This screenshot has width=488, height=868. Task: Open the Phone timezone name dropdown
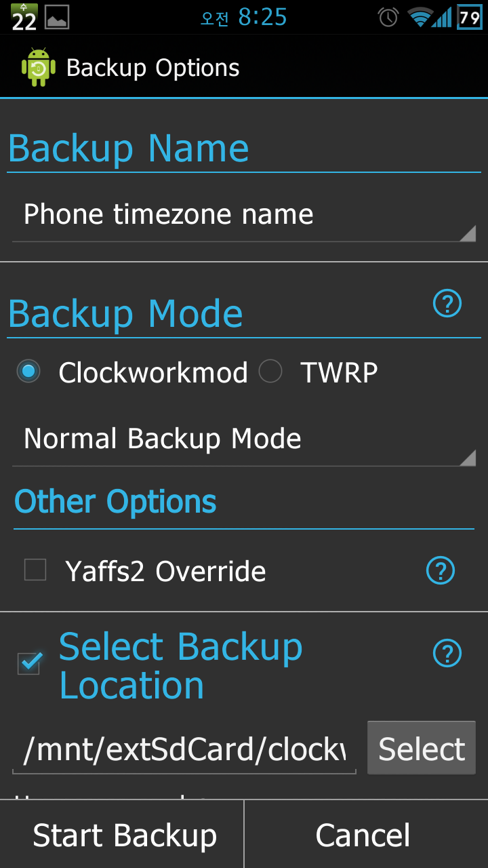coord(244,216)
